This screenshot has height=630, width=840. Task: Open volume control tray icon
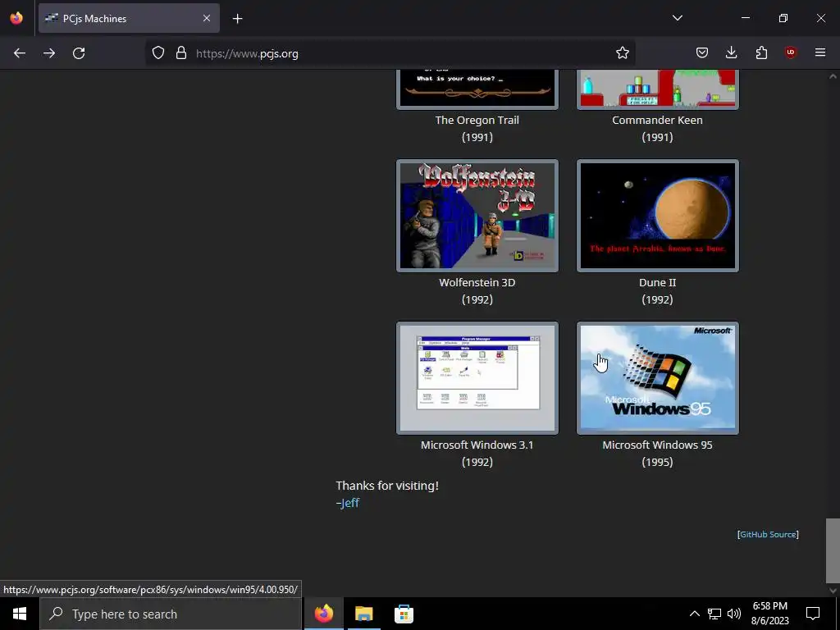pyautogui.click(x=734, y=614)
